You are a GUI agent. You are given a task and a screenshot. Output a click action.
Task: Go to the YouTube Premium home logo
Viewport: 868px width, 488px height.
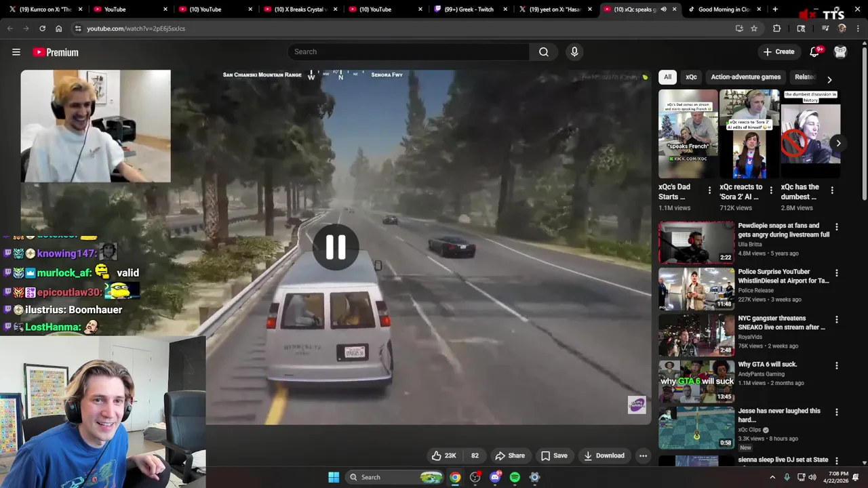tap(56, 52)
